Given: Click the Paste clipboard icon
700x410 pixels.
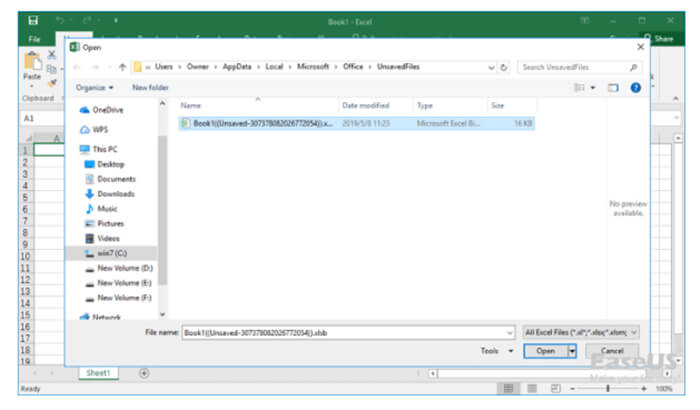Looking at the screenshot, I should pyautogui.click(x=32, y=62).
